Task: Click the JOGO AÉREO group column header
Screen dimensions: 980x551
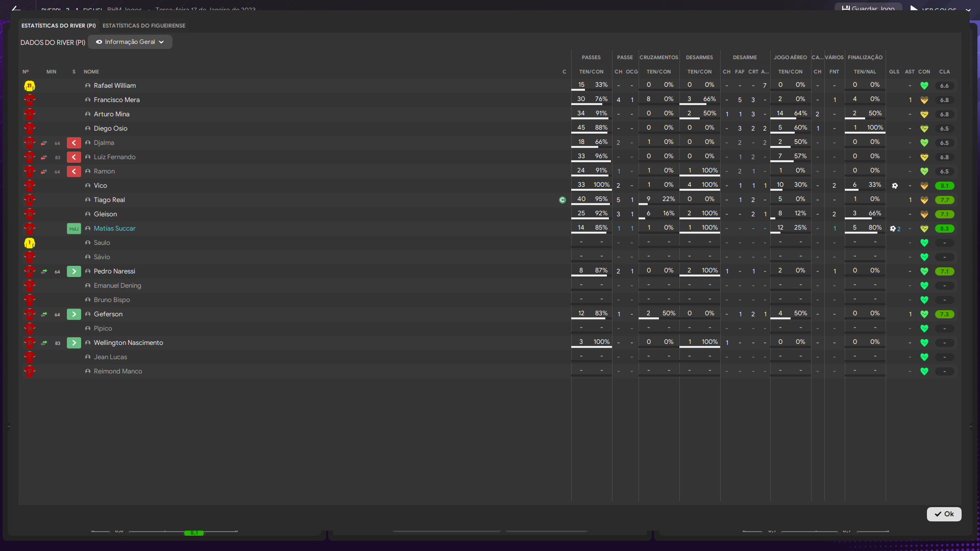Action: click(x=790, y=58)
